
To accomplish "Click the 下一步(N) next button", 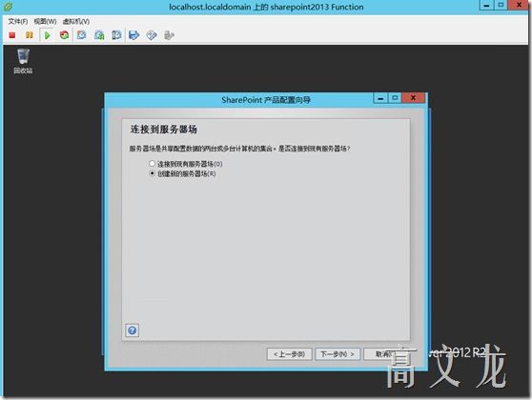I will tap(338, 354).
